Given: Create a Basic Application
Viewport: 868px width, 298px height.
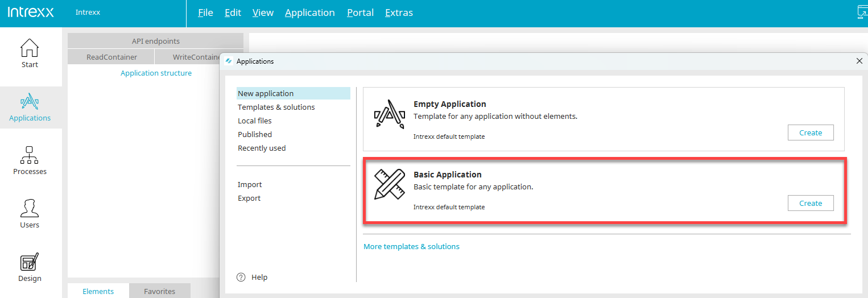Looking at the screenshot, I should pos(811,203).
